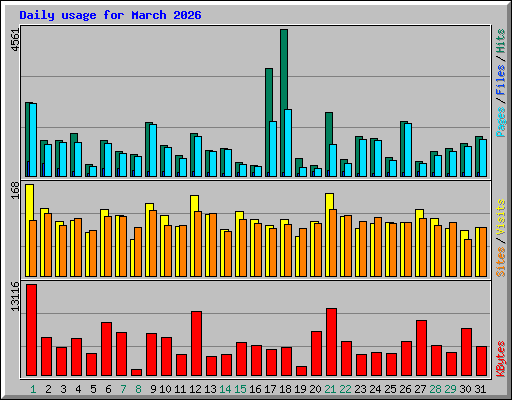
Task: Click the 13116 KBytes axis value
Action: click(16, 297)
